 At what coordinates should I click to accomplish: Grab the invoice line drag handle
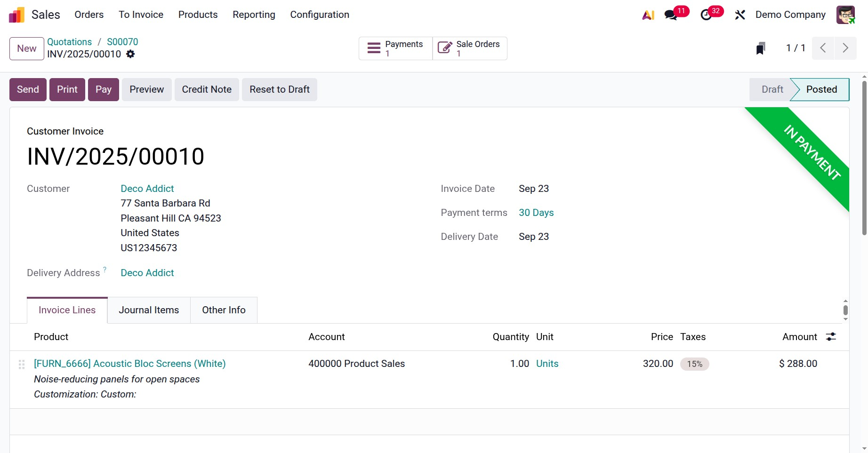[22, 364]
